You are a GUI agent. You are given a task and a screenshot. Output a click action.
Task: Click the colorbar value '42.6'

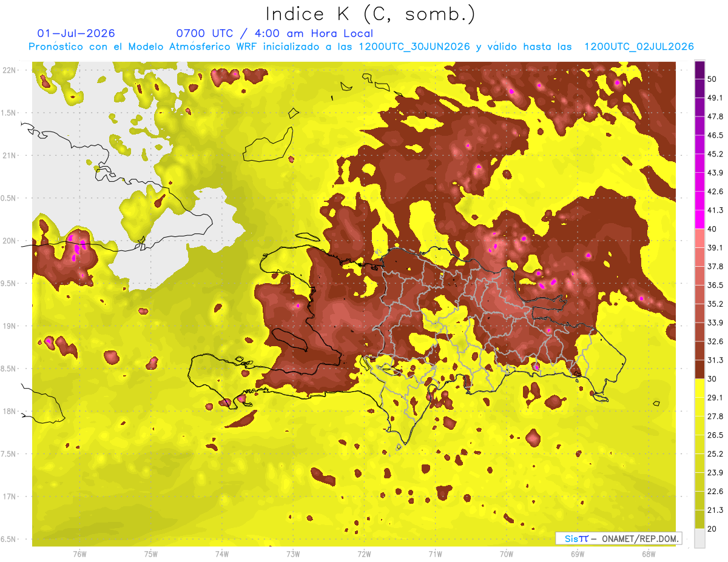point(715,192)
